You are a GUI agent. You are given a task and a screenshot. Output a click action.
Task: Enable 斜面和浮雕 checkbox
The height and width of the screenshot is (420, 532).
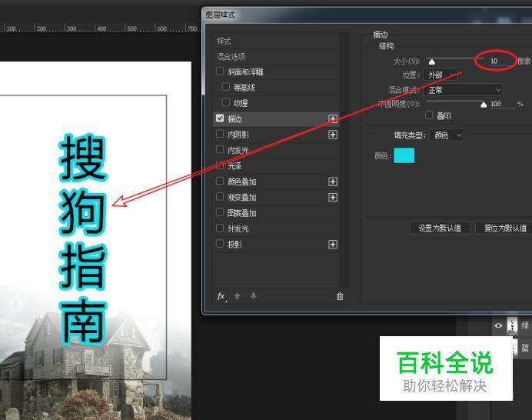[220, 71]
